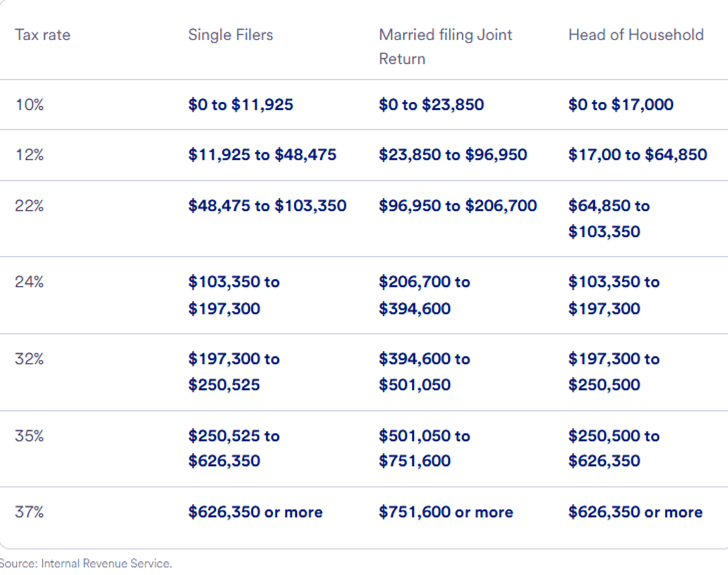Screen dimensions: 728x575
Task: Click the $751,600 or more cell
Action: click(446, 512)
